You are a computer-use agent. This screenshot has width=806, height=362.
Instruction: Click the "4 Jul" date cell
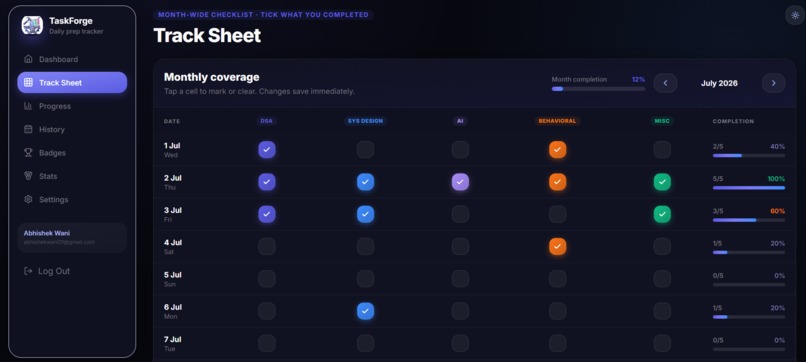tap(172, 246)
